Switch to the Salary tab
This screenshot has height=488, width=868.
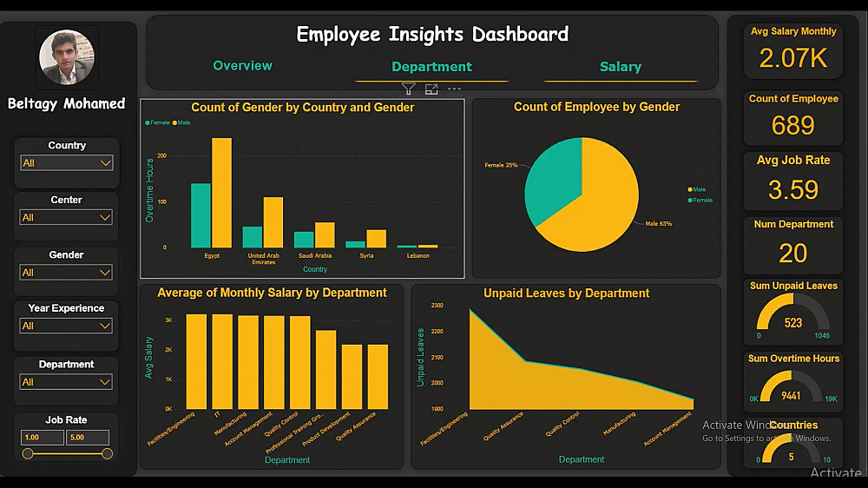[x=621, y=67]
